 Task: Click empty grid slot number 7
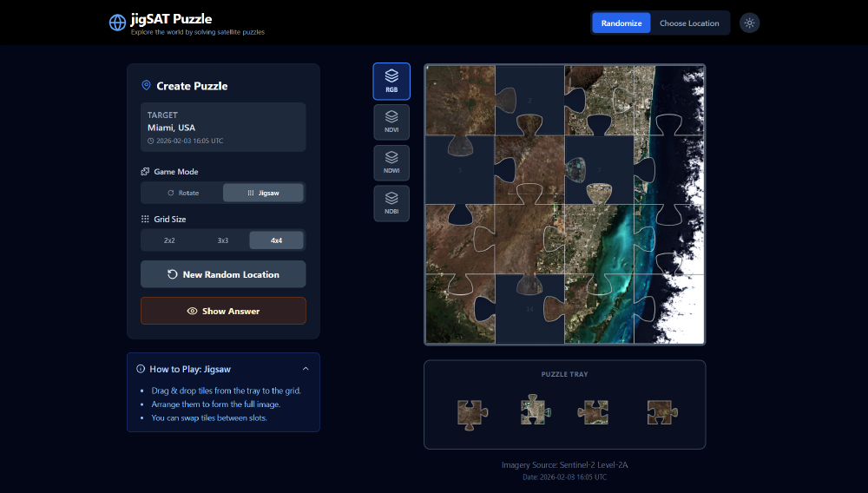point(599,170)
